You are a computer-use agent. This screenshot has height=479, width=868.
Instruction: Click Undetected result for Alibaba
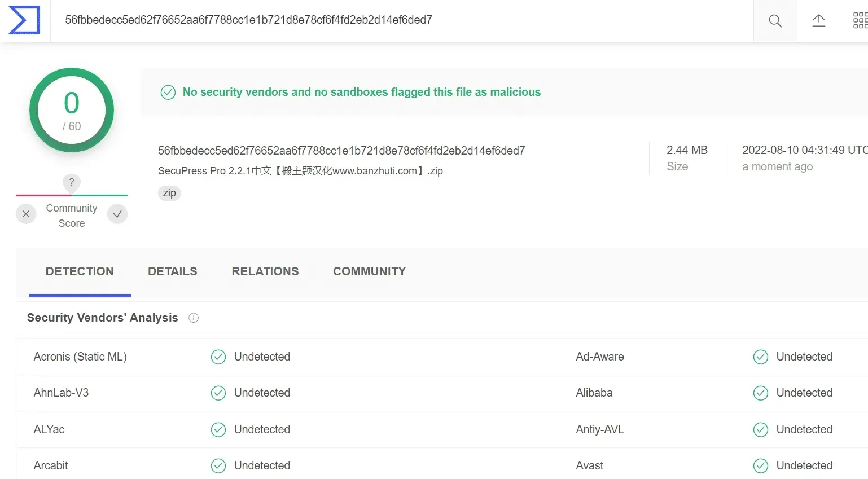click(x=804, y=393)
